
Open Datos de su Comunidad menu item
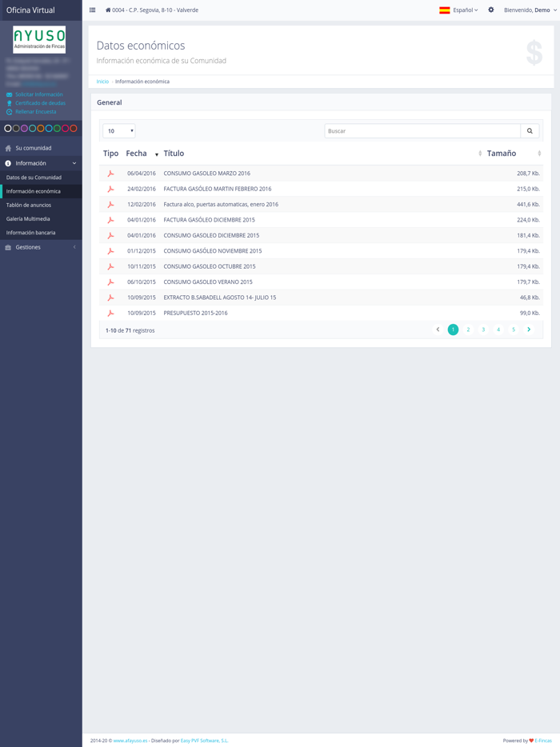(x=41, y=178)
